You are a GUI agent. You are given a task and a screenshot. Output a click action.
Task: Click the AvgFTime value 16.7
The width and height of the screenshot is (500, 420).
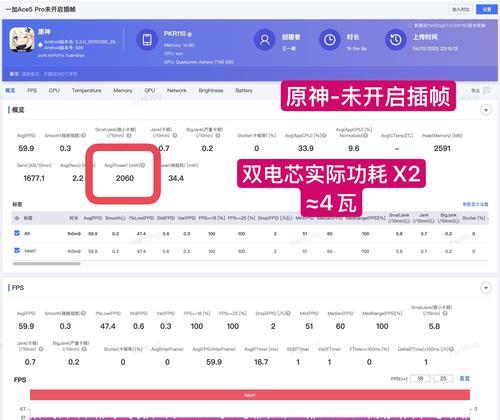tap(261, 362)
